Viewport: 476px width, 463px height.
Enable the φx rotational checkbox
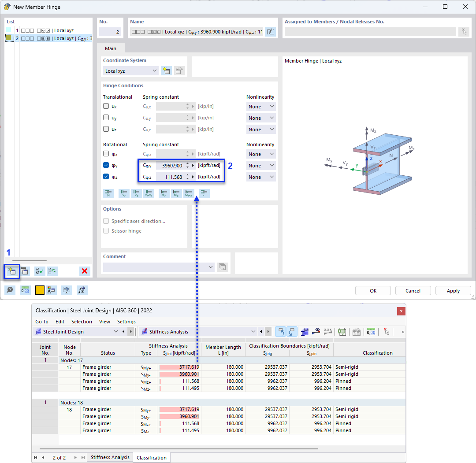[106, 154]
